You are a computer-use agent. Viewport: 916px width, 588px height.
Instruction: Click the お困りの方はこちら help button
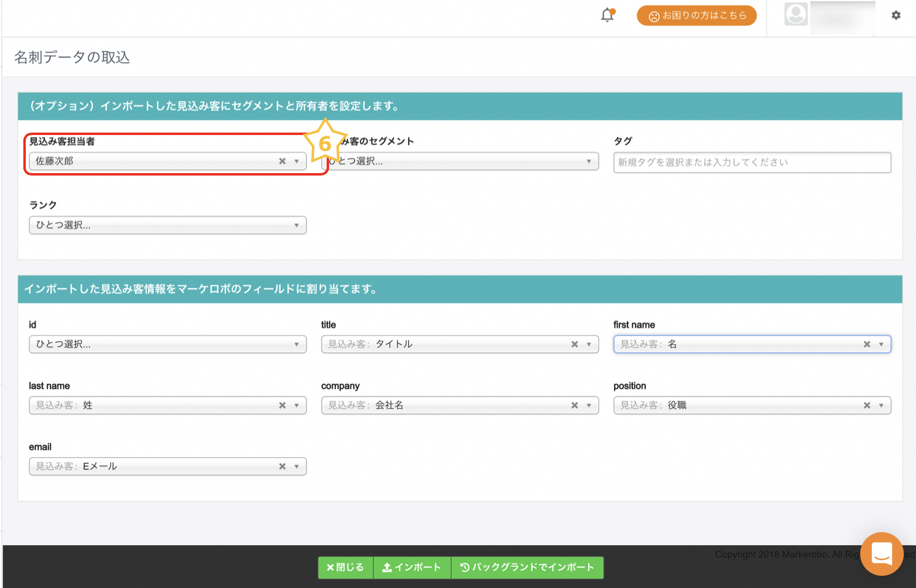(697, 16)
